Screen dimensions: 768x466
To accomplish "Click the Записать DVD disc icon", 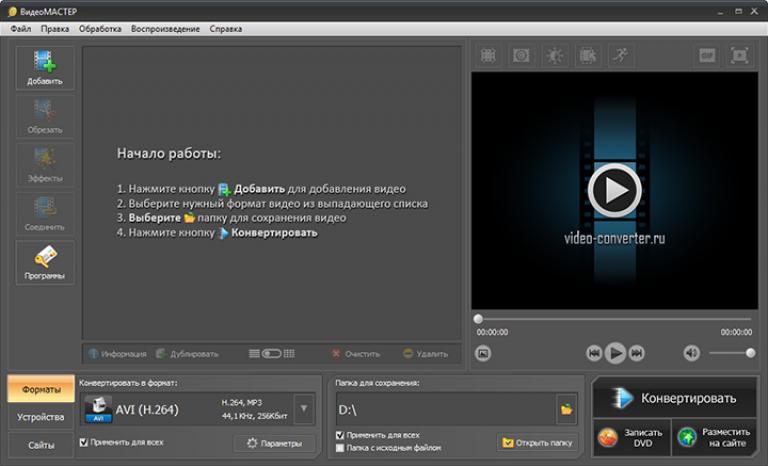I will tap(608, 438).
